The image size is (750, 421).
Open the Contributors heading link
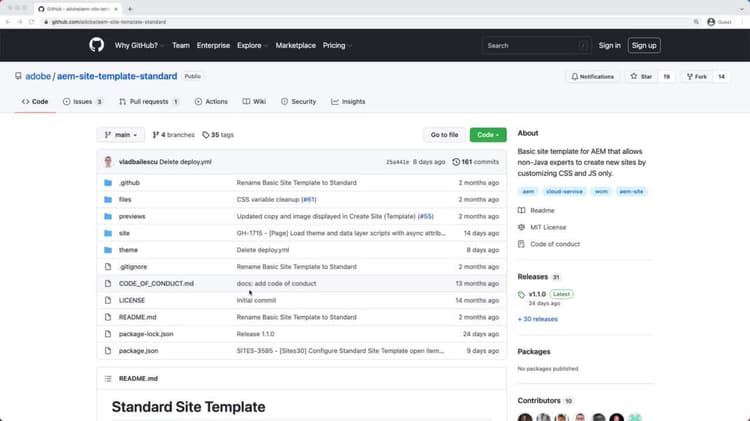545,400
